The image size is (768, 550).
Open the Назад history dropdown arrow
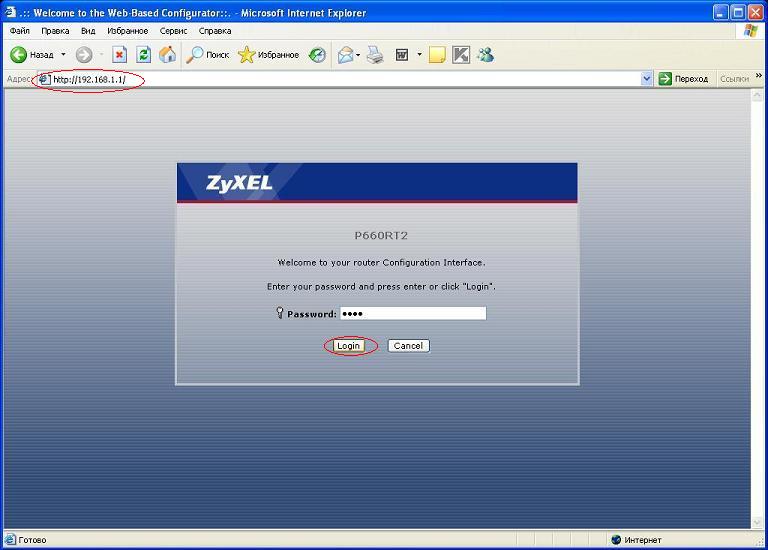64,54
